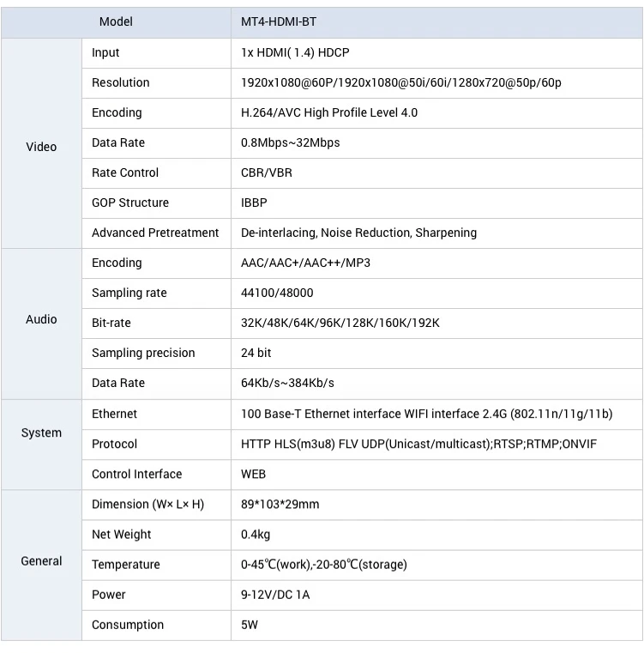
Task: Click the System category cell
Action: coord(41,432)
